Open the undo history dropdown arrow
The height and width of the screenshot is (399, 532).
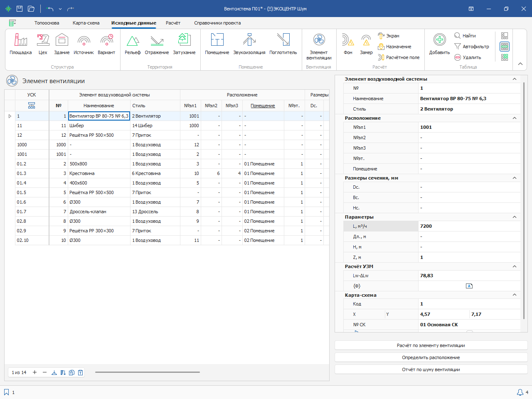[60, 9]
